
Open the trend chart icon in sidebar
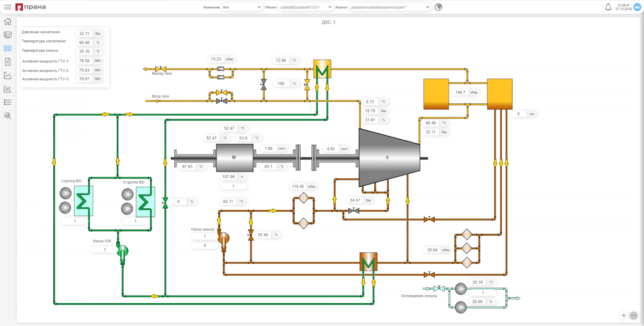tap(8, 75)
